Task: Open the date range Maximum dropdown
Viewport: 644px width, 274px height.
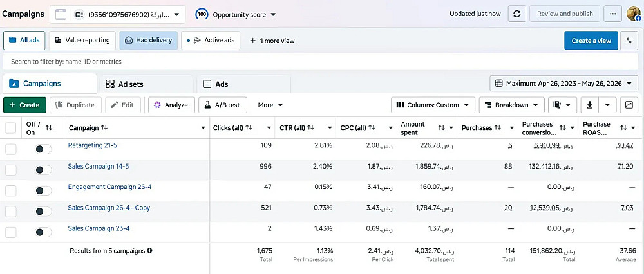Action: [563, 83]
